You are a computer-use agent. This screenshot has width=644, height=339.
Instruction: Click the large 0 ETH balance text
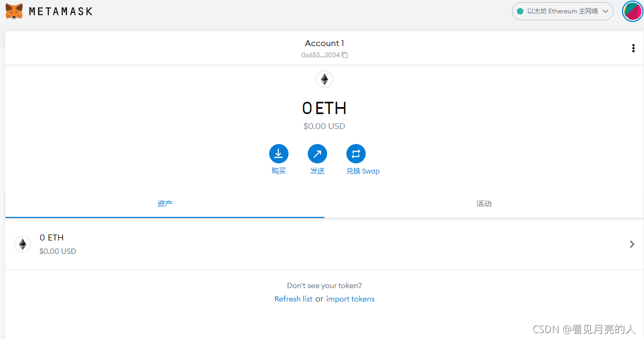point(324,108)
